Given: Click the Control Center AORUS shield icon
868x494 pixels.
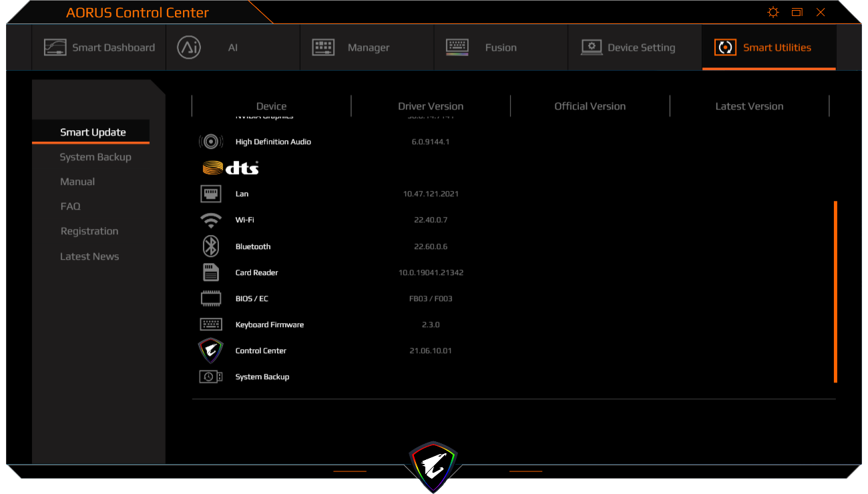Looking at the screenshot, I should point(211,350).
